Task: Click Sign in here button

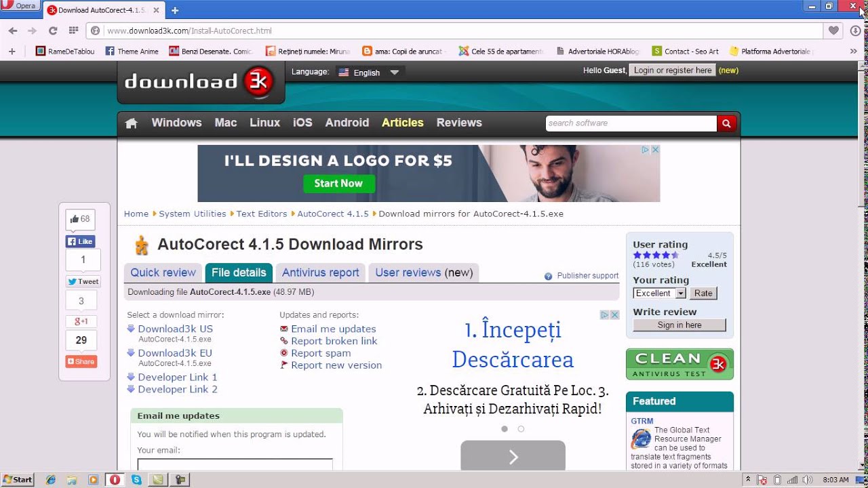Action: pyautogui.click(x=679, y=325)
